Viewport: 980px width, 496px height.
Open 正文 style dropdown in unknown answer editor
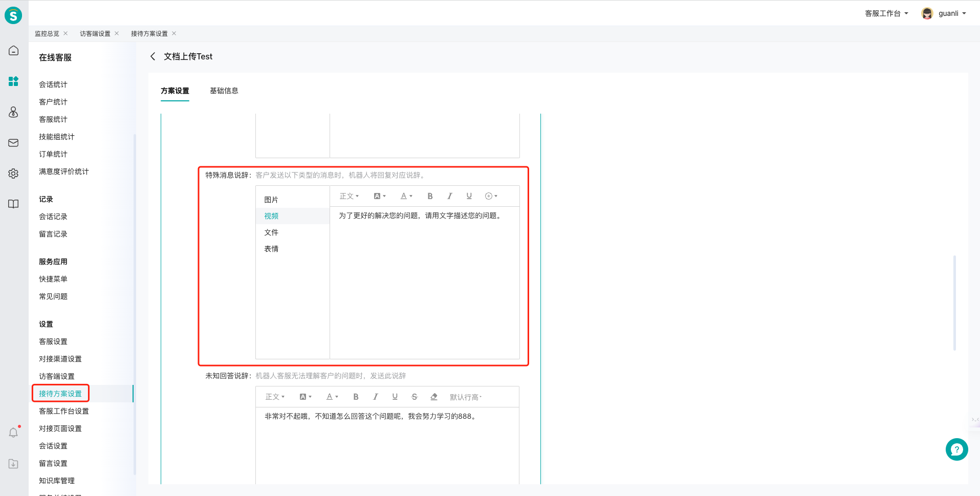click(275, 397)
